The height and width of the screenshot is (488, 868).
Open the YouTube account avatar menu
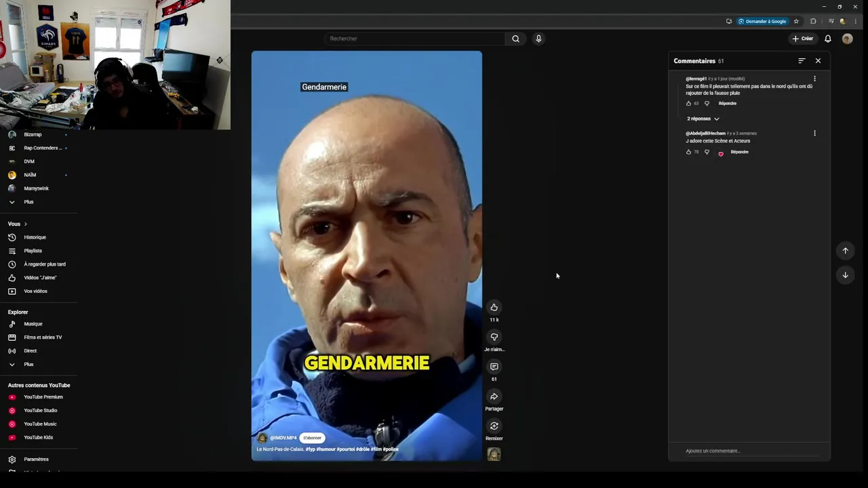coord(847,39)
